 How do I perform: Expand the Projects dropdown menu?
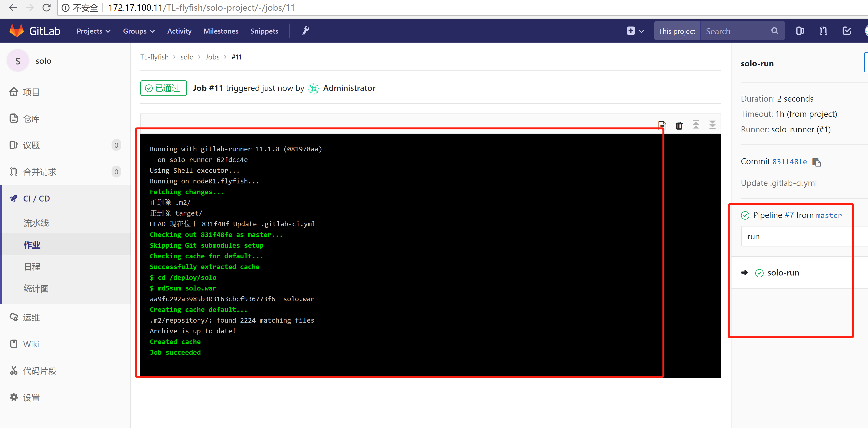(x=93, y=31)
